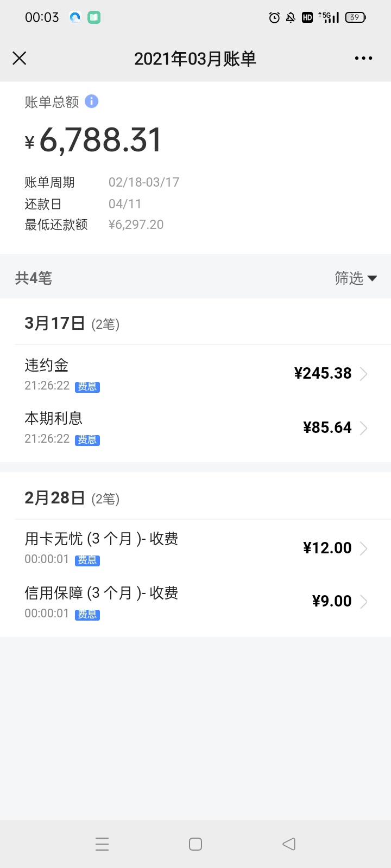Tap the Android home navigation button
Viewport: 391px width, 868px height.
coord(195,844)
